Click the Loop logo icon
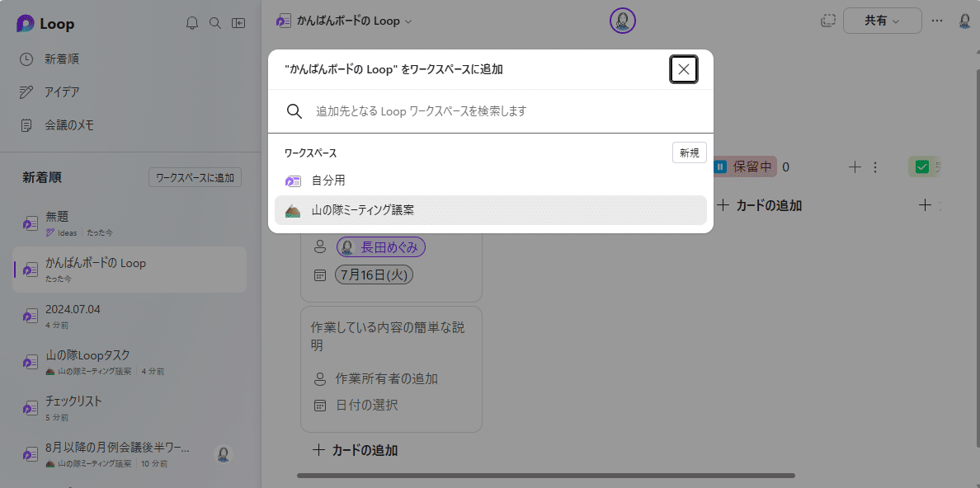This screenshot has width=980, height=488. pyautogui.click(x=26, y=24)
